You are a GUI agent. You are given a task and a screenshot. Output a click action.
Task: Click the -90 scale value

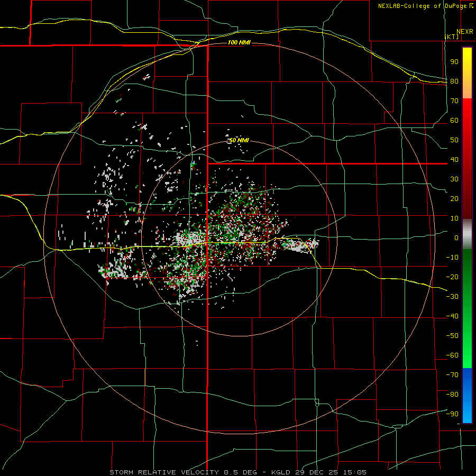[452, 414]
